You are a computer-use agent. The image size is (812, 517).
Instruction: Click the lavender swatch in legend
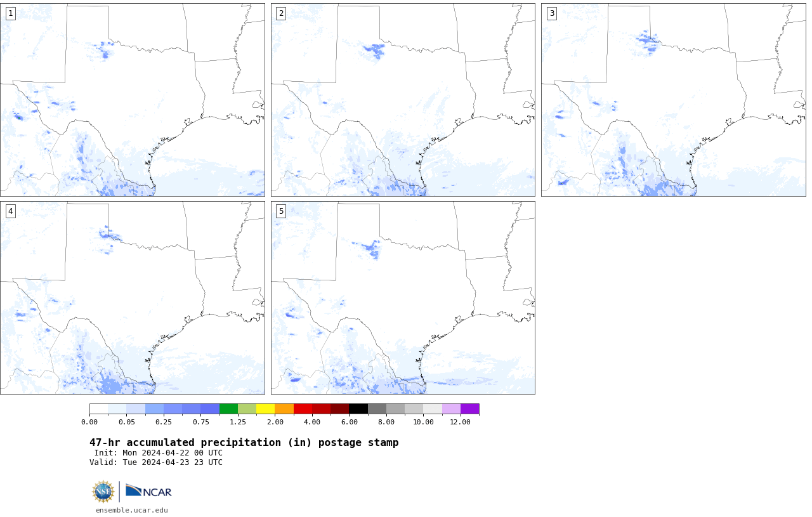coord(451,409)
